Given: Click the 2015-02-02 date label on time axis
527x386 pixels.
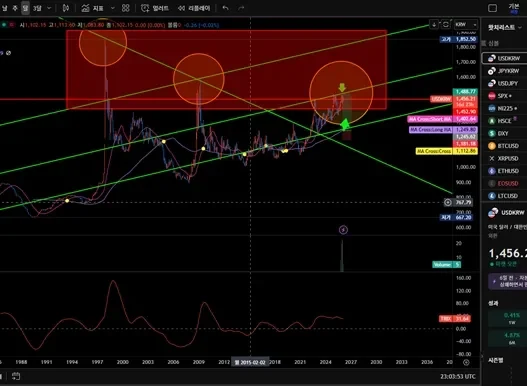Looking at the screenshot, I should click(250, 362).
